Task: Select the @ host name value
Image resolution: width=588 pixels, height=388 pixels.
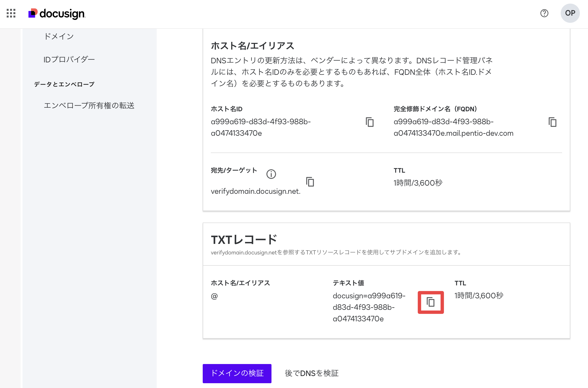Action: pyautogui.click(x=214, y=296)
